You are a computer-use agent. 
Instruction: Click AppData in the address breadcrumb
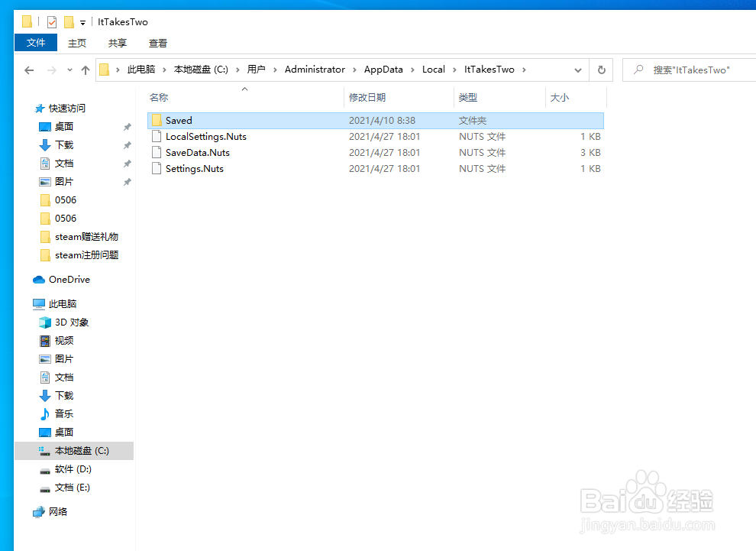pyautogui.click(x=383, y=70)
